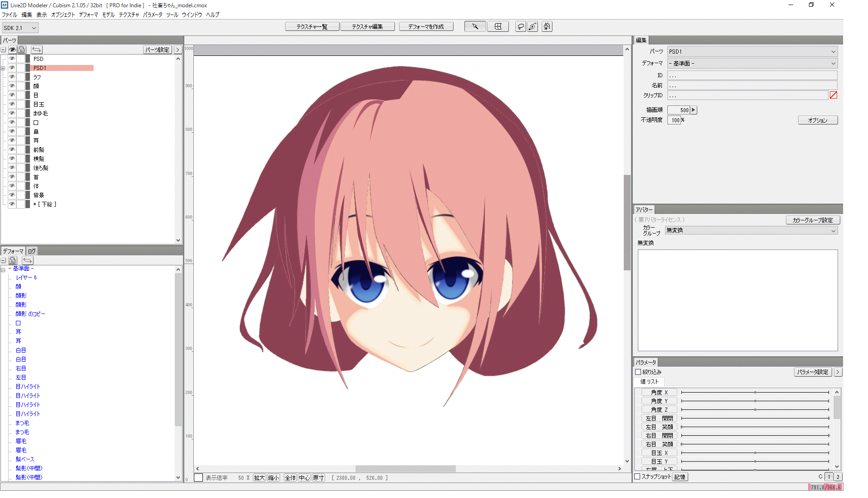Screen dimensions: 868x498
Task: Click the デフォーマを作成 button
Action: (426, 27)
